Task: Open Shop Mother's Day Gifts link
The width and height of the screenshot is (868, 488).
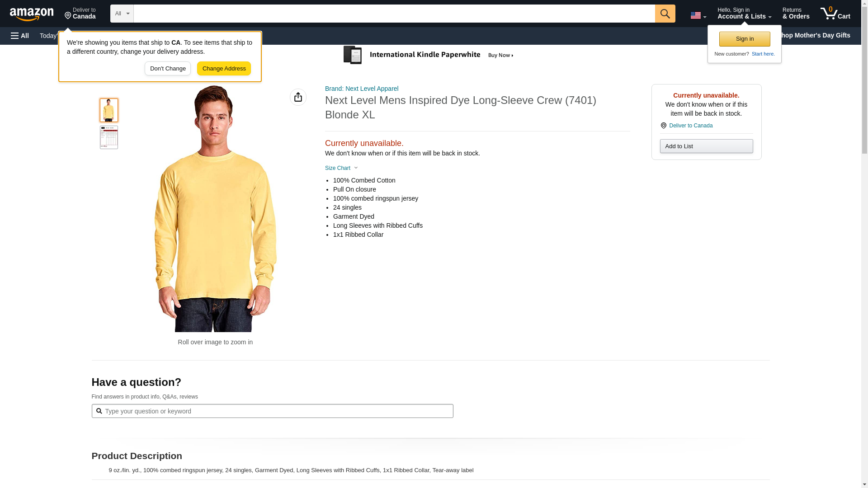Action: (x=818, y=35)
